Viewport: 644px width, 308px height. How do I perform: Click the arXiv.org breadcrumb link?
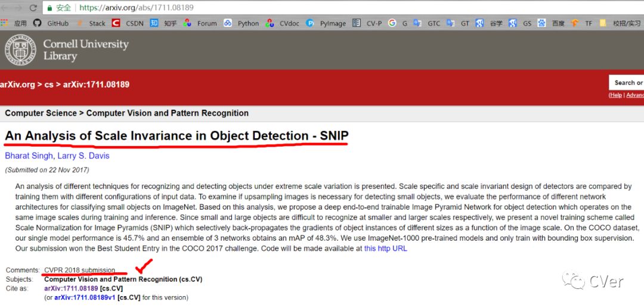tap(17, 85)
